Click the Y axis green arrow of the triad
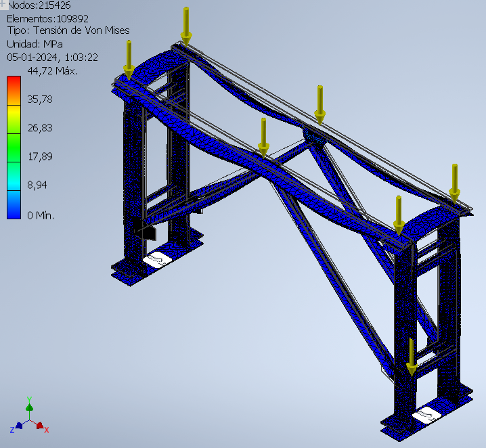This screenshot has width=486, height=448. 30,407
